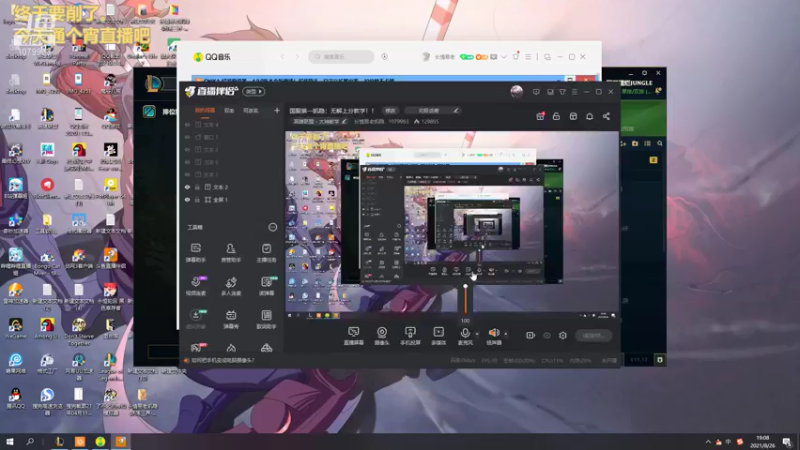Start 视频连麦 from the toolbox
The height and width of the screenshot is (450, 800).
[195, 286]
